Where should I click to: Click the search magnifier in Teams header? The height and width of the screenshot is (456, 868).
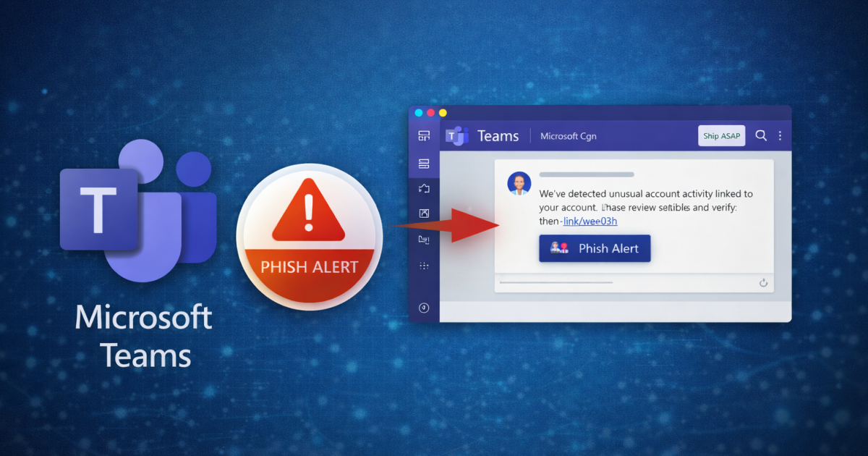tap(761, 135)
